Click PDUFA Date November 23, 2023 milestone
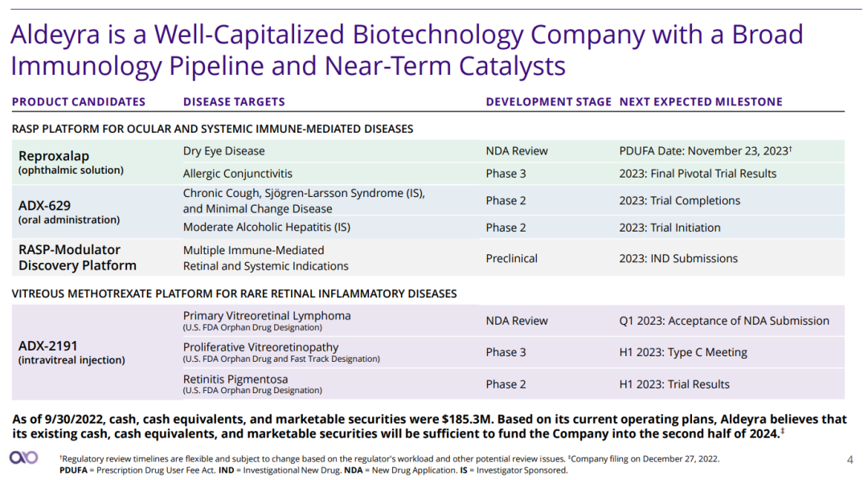Image resolution: width=868 pixels, height=480 pixels. (706, 151)
